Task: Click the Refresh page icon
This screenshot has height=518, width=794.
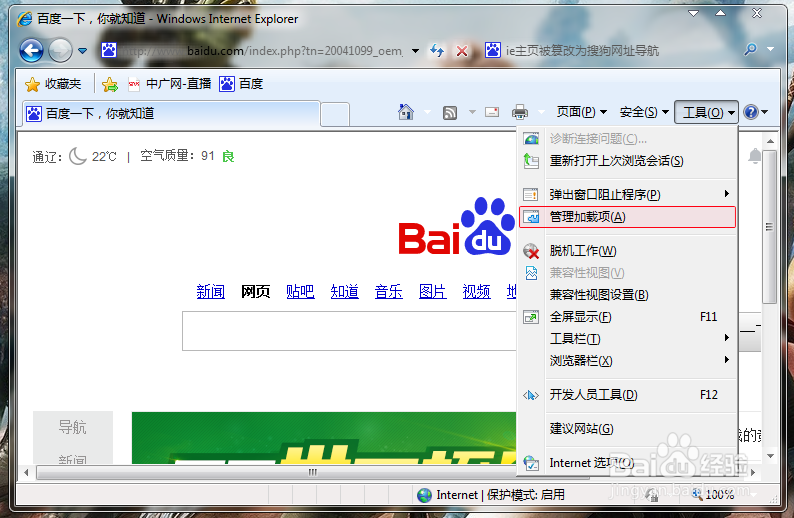Action: point(437,51)
